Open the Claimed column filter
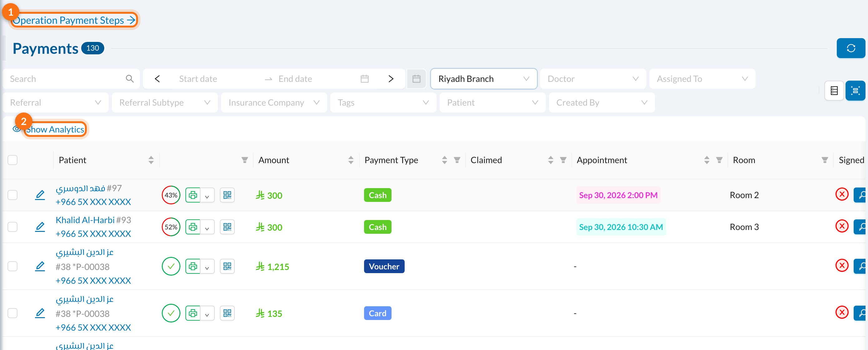Viewport: 868px width, 350px height. pyautogui.click(x=563, y=160)
